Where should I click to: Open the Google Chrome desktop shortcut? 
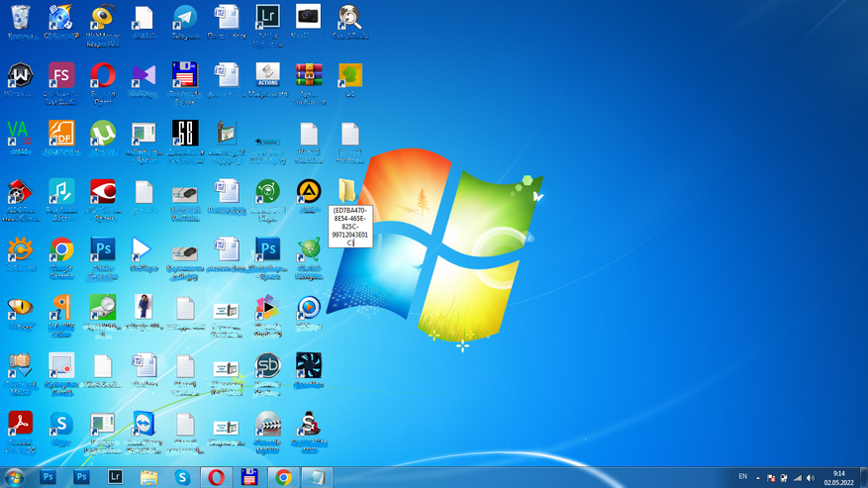(61, 250)
